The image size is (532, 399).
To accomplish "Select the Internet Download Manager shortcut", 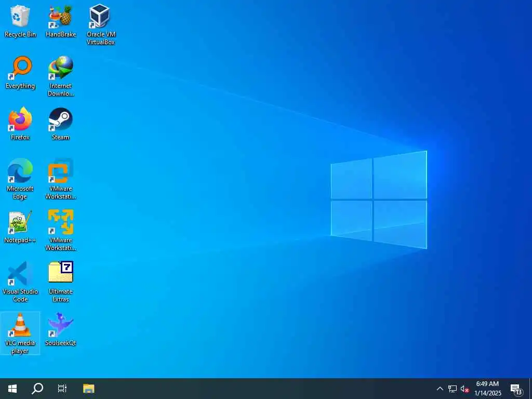I will 61,76.
